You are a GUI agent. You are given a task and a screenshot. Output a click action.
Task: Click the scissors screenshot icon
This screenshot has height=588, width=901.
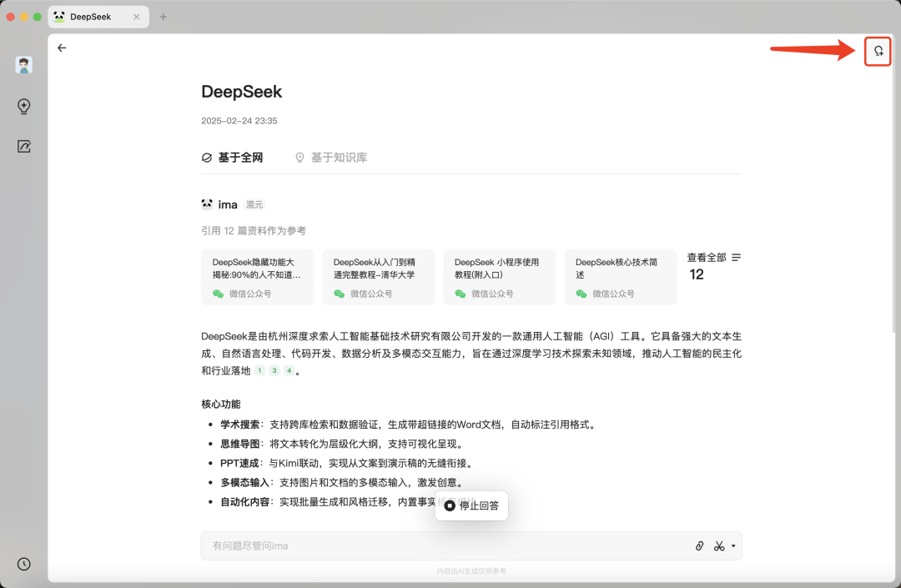[719, 546]
